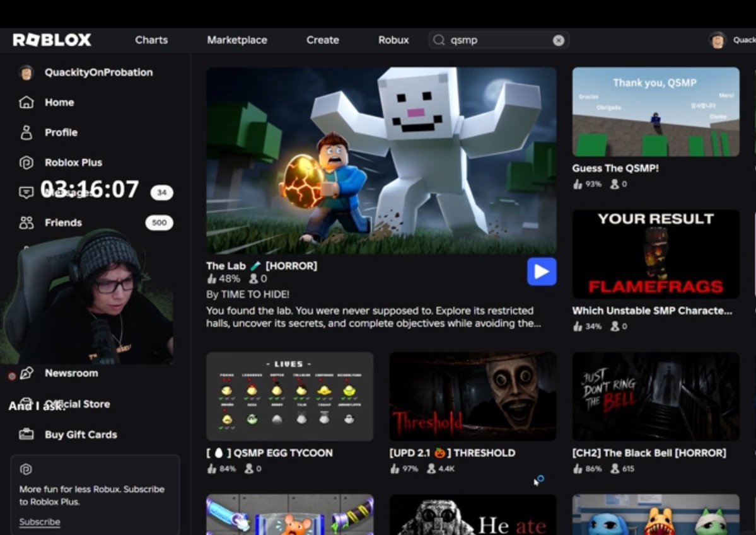Open QSMP EGG TYCOON thumbnail
This screenshot has width=756, height=535.
tap(290, 396)
